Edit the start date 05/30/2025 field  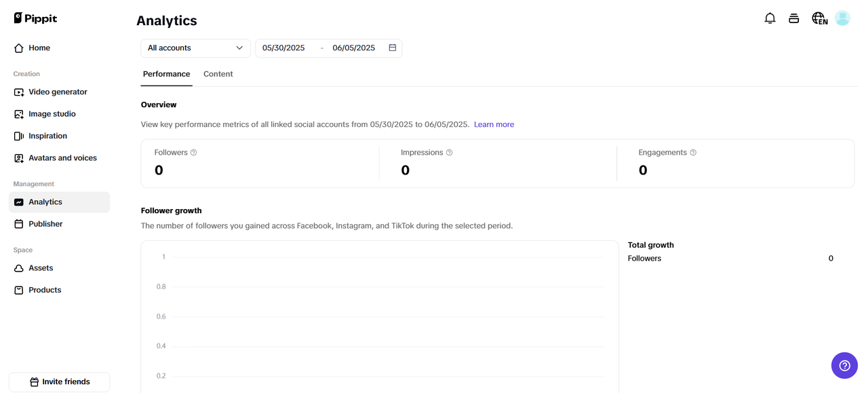coord(283,48)
